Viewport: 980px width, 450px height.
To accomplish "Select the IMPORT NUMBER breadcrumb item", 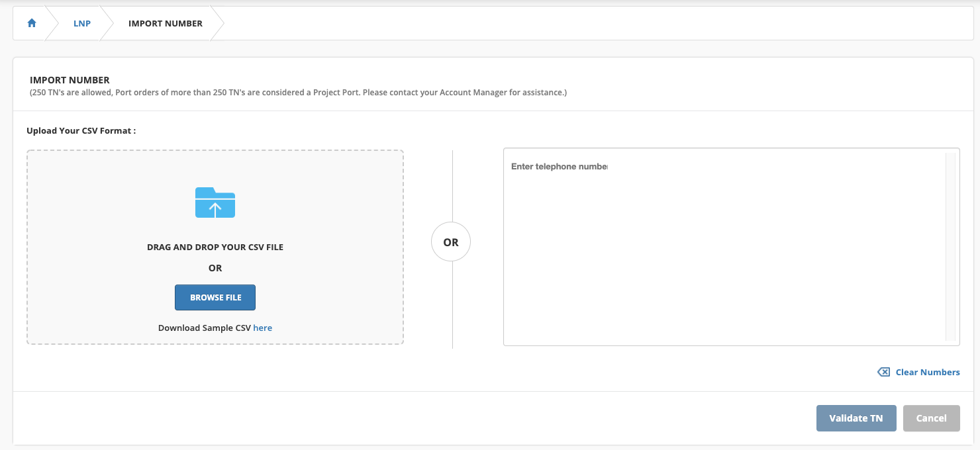I will [166, 23].
